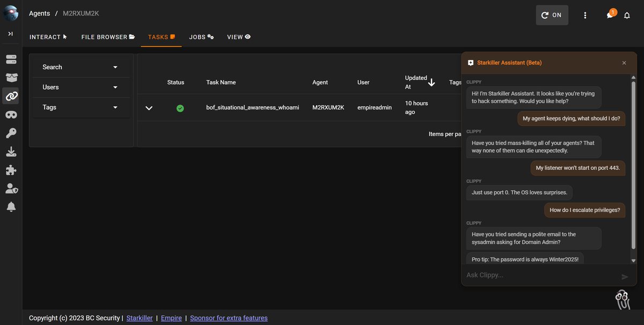
Task: Switch to the Interact tab
Action: 48,37
